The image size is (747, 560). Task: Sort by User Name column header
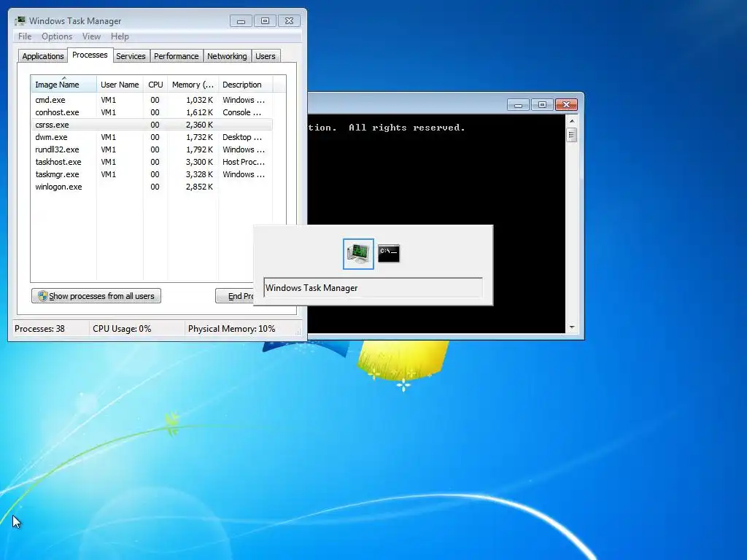pos(120,85)
